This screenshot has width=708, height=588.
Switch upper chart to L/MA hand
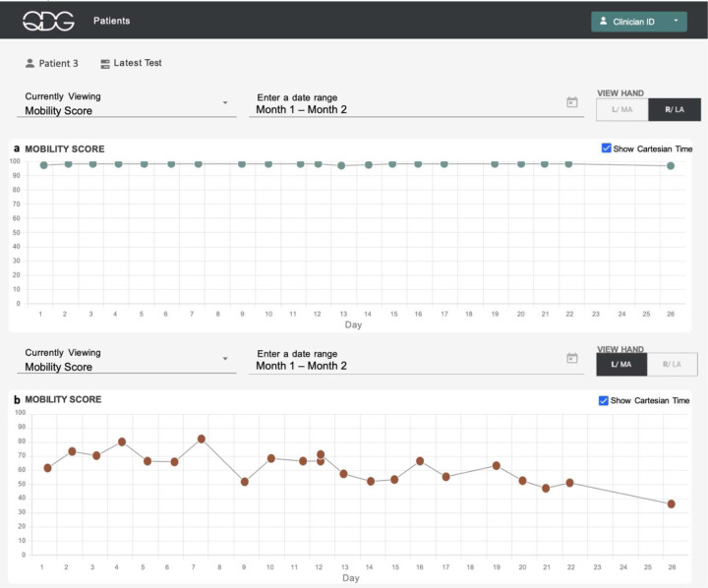(x=622, y=110)
